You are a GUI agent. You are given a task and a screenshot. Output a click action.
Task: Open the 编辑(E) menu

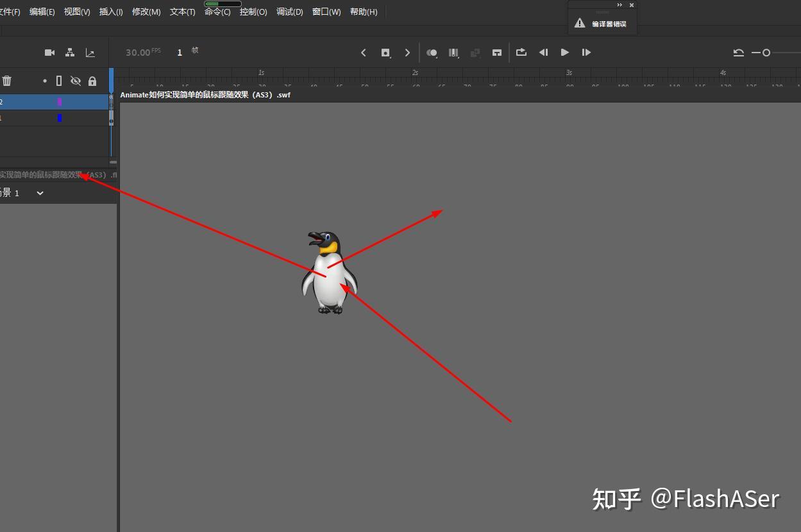(x=42, y=12)
